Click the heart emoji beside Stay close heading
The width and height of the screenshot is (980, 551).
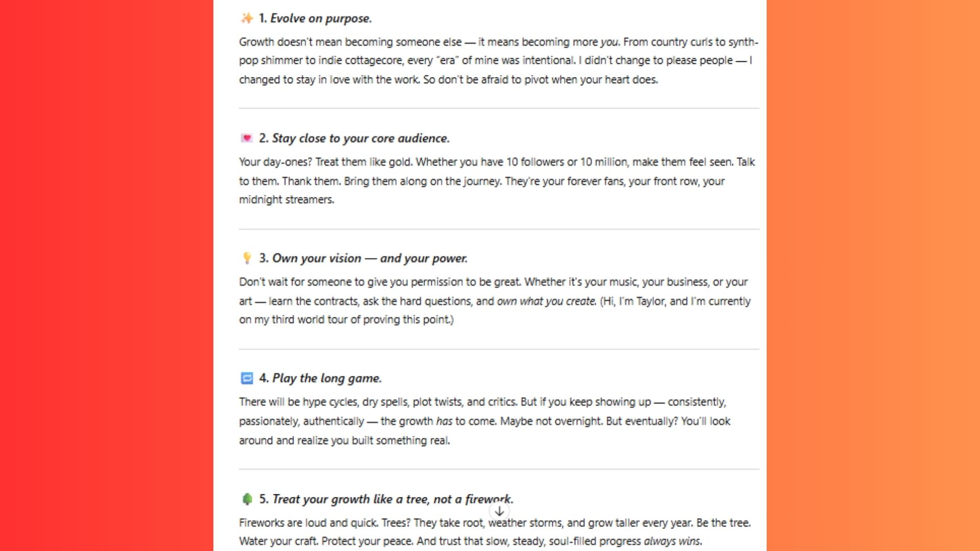pos(247,138)
